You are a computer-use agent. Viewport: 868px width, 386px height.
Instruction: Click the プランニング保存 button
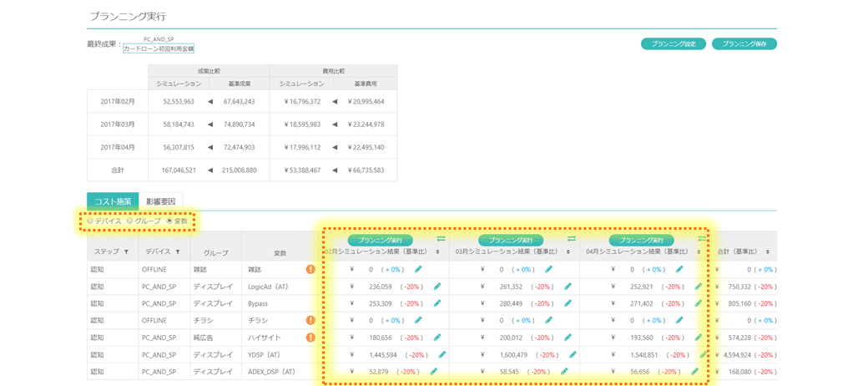[x=744, y=43]
